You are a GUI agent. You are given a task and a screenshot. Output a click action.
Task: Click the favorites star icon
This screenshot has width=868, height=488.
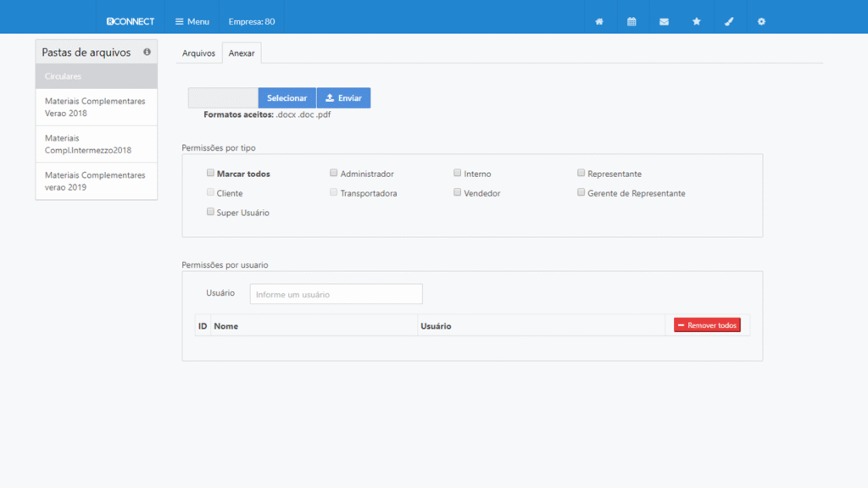pyautogui.click(x=697, y=21)
